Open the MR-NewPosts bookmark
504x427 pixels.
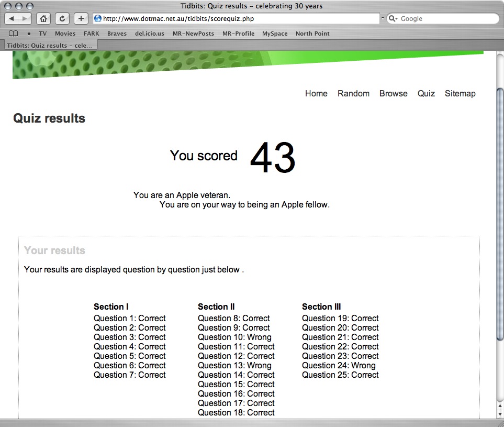[193, 34]
